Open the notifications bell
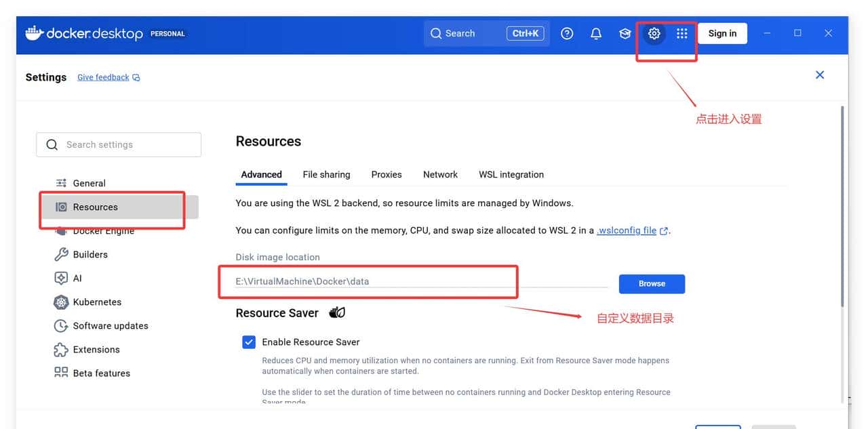 tap(596, 33)
